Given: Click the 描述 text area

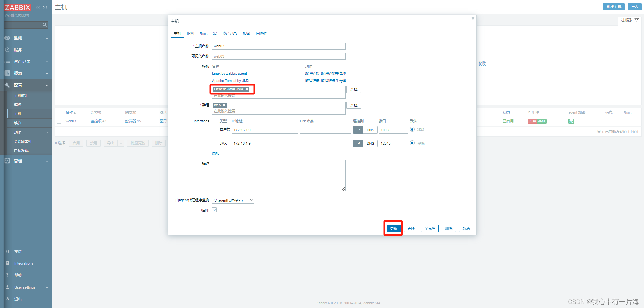Looking at the screenshot, I should [x=279, y=175].
